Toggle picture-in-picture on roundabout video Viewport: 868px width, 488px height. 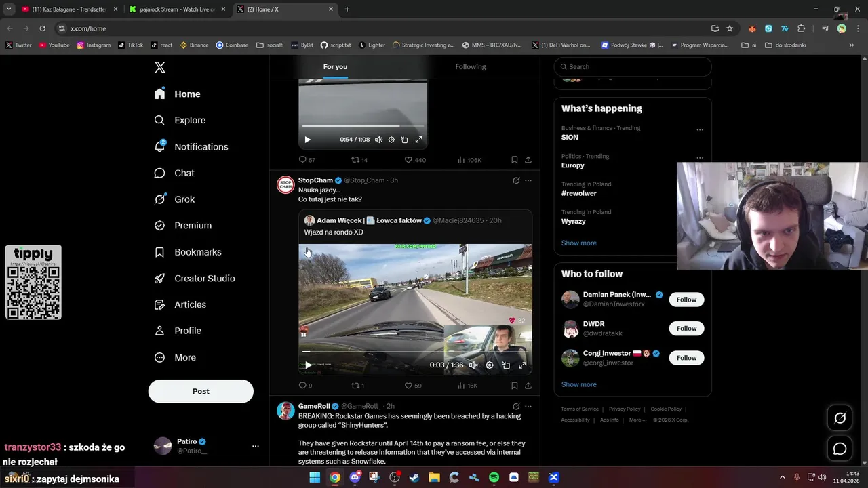tap(506, 365)
